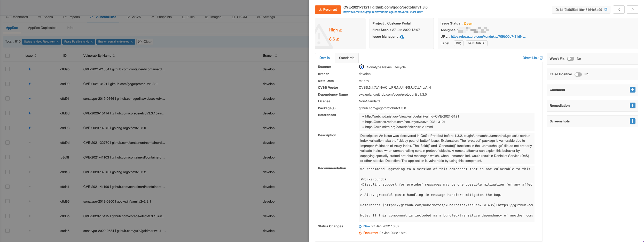This screenshot has width=644, height=242.
Task: Open the web.nvd.nist.gov reference link
Action: tap(412, 116)
